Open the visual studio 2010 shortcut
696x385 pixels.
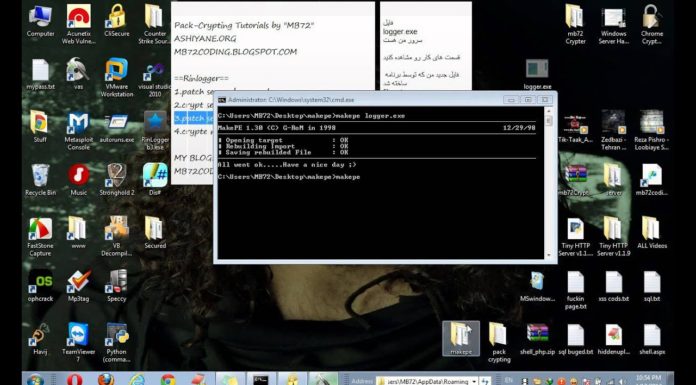click(x=155, y=78)
